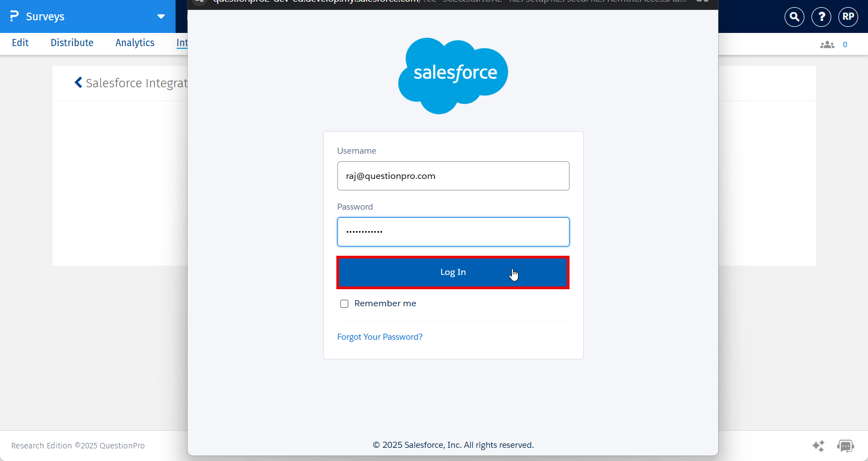
Task: Click the Log In button
Action: (453, 272)
